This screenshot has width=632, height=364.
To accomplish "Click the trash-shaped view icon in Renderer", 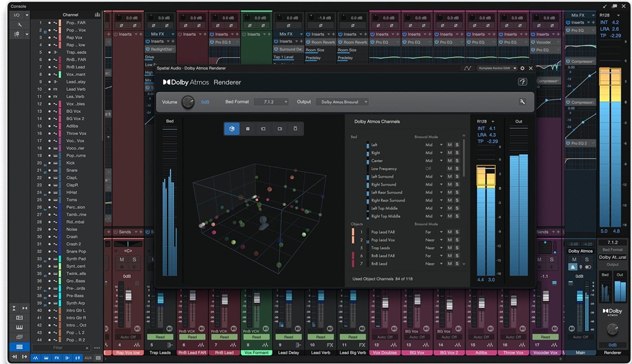I will click(x=295, y=128).
